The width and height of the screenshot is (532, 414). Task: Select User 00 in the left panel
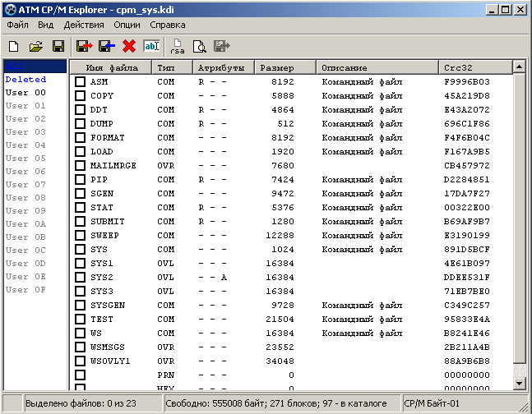26,93
